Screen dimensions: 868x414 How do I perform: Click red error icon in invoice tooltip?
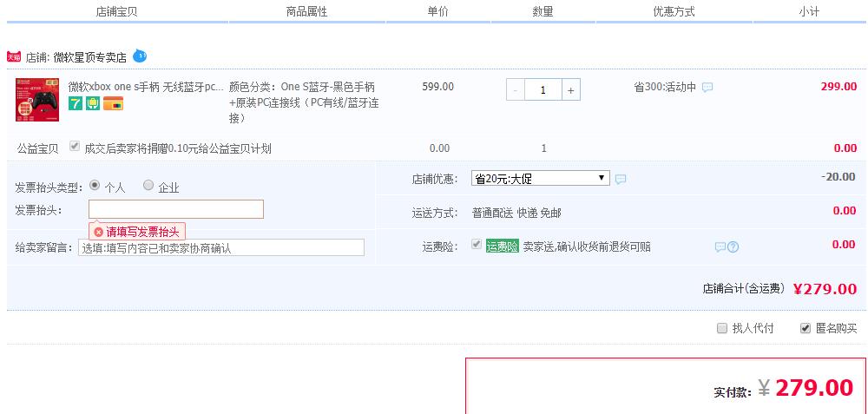pos(99,232)
